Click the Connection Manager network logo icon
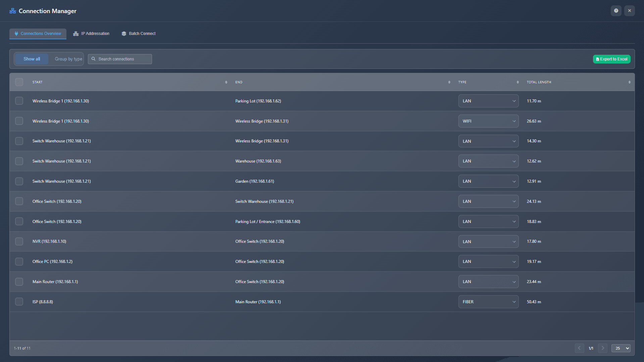644x362 pixels. pyautogui.click(x=13, y=11)
